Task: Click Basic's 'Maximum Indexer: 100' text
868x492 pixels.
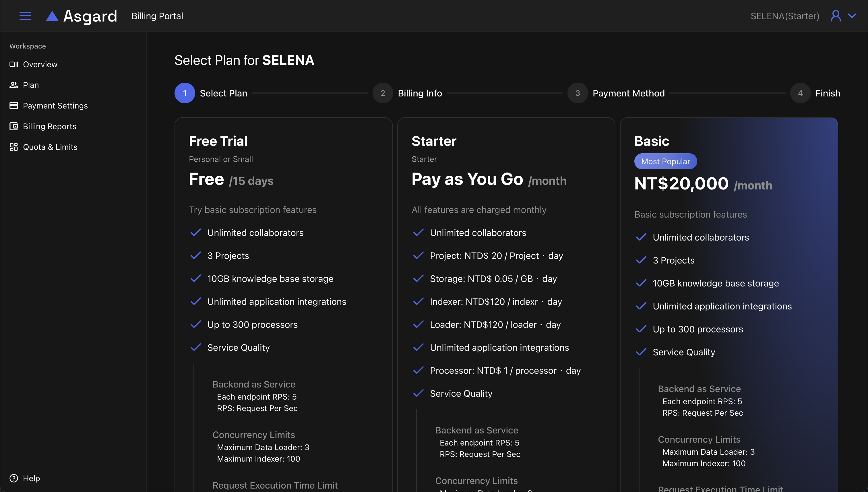Action: (x=704, y=463)
